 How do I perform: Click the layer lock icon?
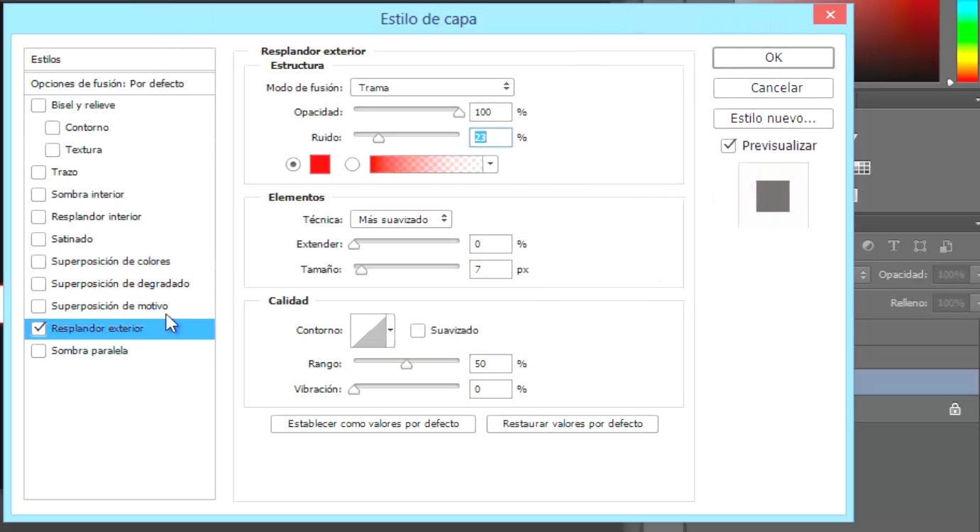coord(955,409)
